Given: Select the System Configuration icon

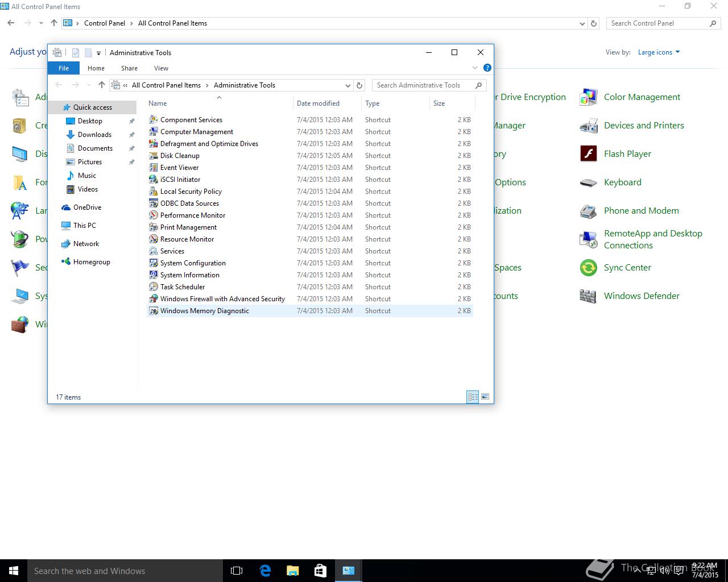Looking at the screenshot, I should click(x=153, y=263).
